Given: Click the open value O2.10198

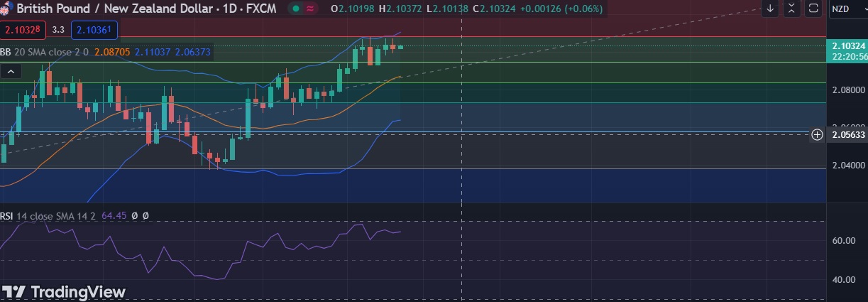Looking at the screenshot, I should pyautogui.click(x=353, y=9).
